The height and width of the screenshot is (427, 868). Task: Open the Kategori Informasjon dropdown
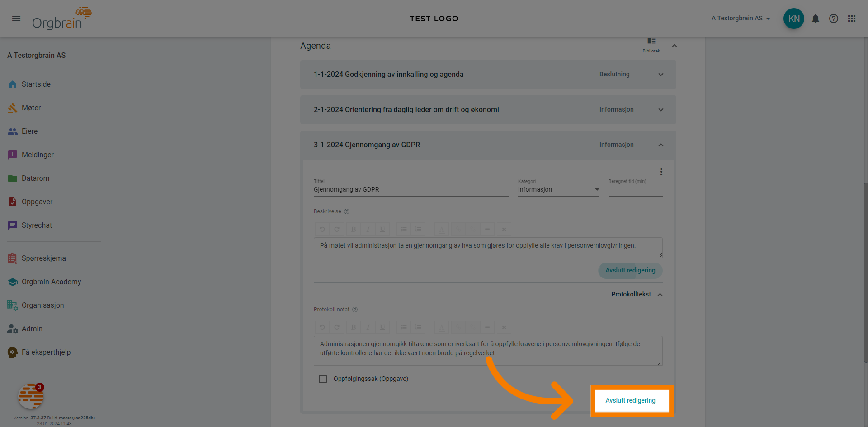558,190
